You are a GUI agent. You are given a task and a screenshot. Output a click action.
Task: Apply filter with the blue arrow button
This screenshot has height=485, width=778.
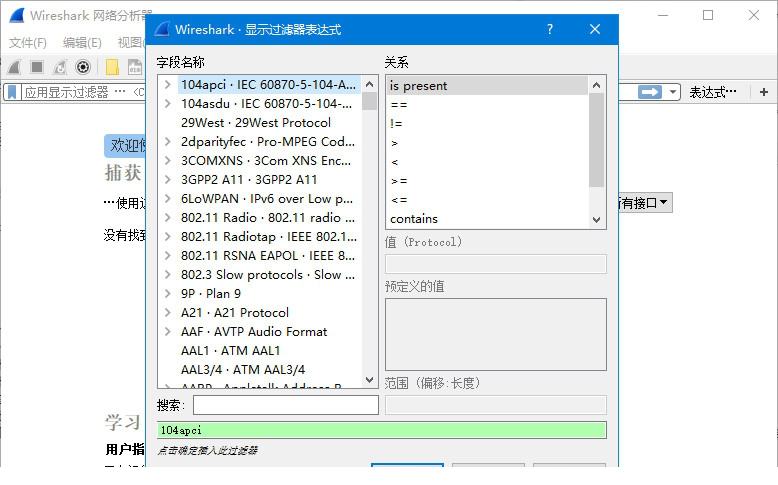[650, 92]
